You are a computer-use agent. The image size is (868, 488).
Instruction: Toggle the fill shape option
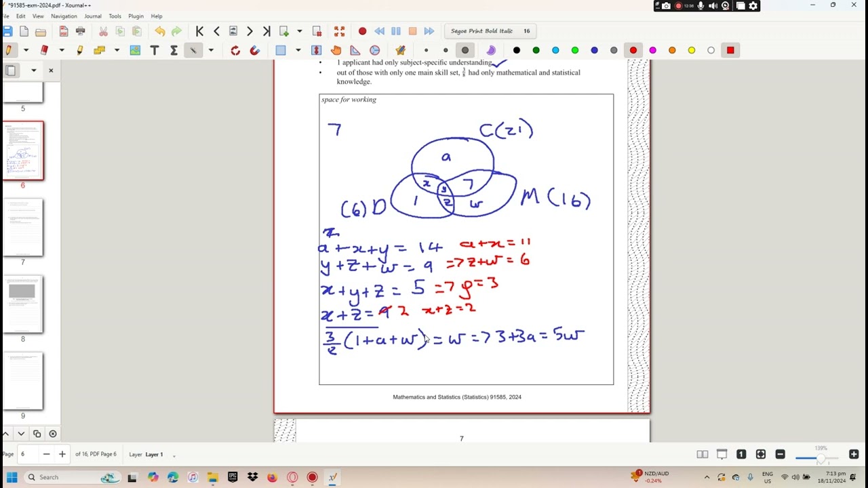491,50
